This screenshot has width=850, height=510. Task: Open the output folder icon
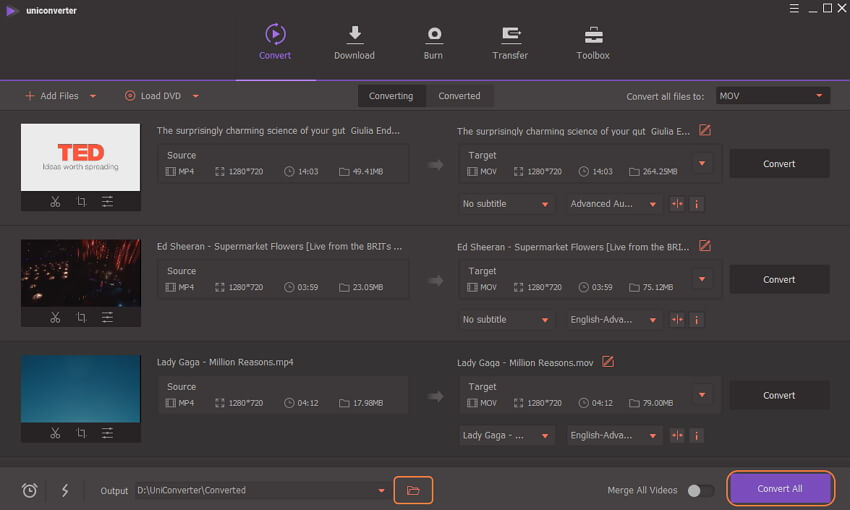(x=413, y=490)
